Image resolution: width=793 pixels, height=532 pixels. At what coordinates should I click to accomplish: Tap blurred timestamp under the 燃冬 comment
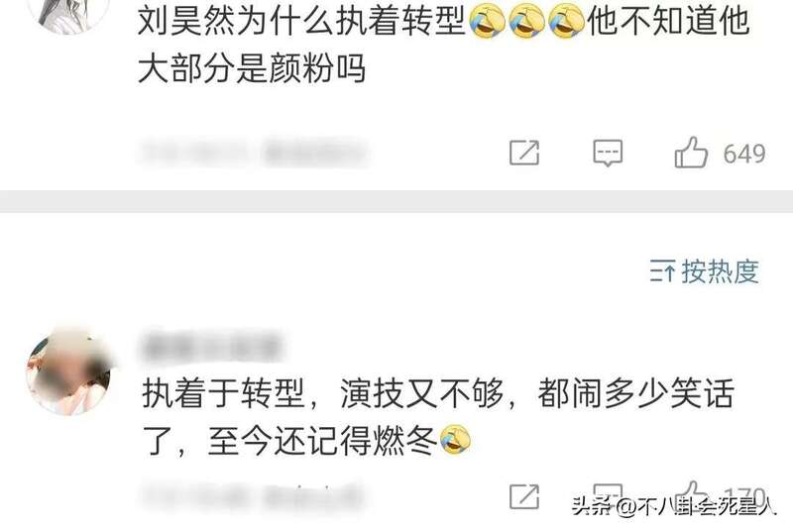point(252,495)
